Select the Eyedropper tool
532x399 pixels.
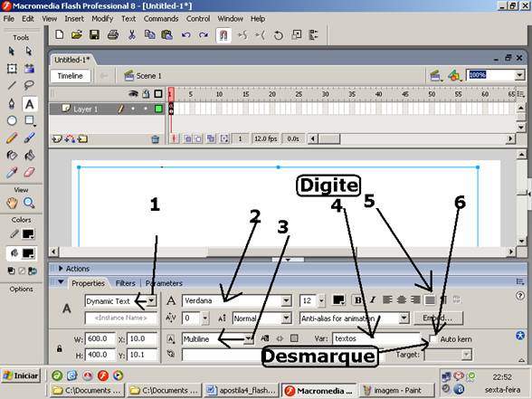pos(12,172)
